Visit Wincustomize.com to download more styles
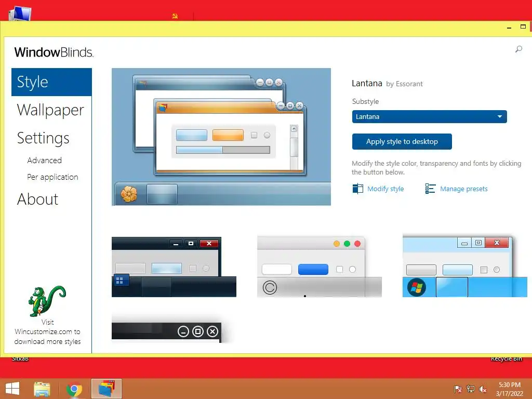The height and width of the screenshot is (399, 532). coord(47,332)
